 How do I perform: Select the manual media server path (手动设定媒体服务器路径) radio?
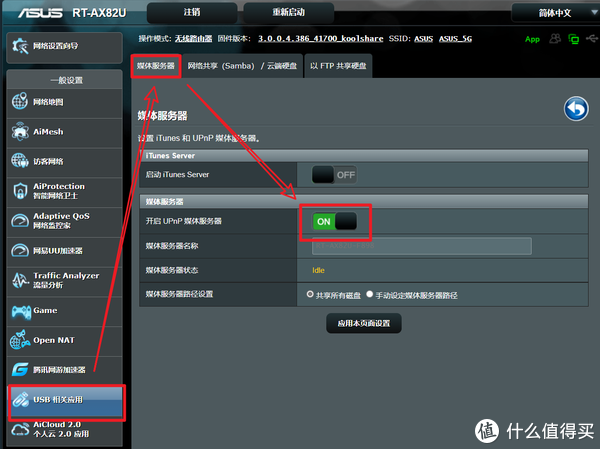click(370, 294)
